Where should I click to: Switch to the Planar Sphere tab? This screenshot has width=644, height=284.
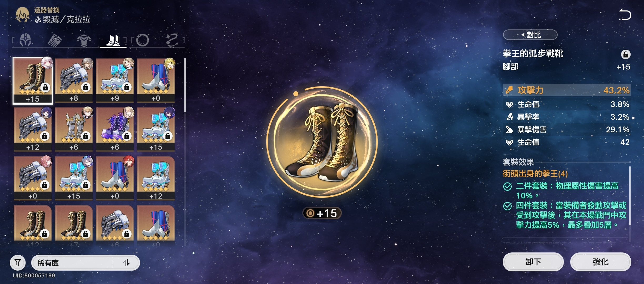[x=143, y=40]
